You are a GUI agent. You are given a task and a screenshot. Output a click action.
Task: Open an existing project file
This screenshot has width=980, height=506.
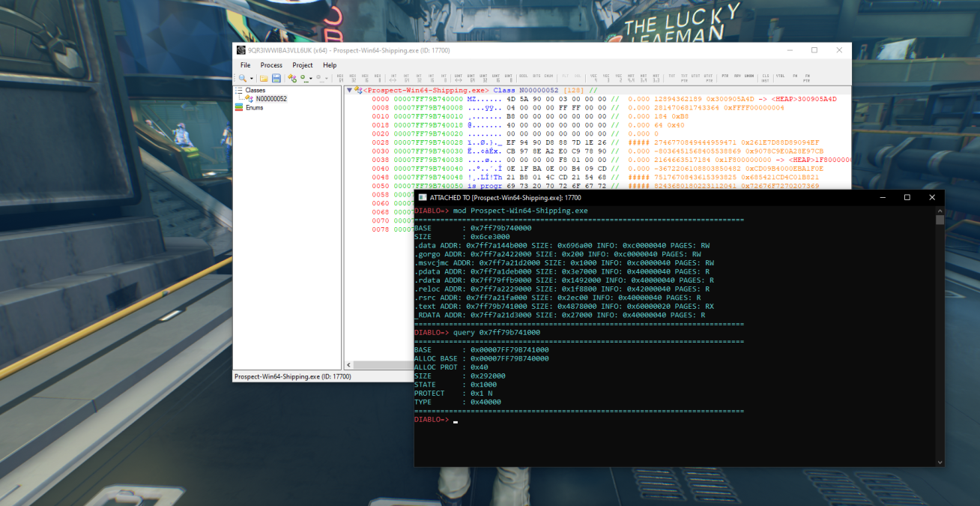pos(264,78)
